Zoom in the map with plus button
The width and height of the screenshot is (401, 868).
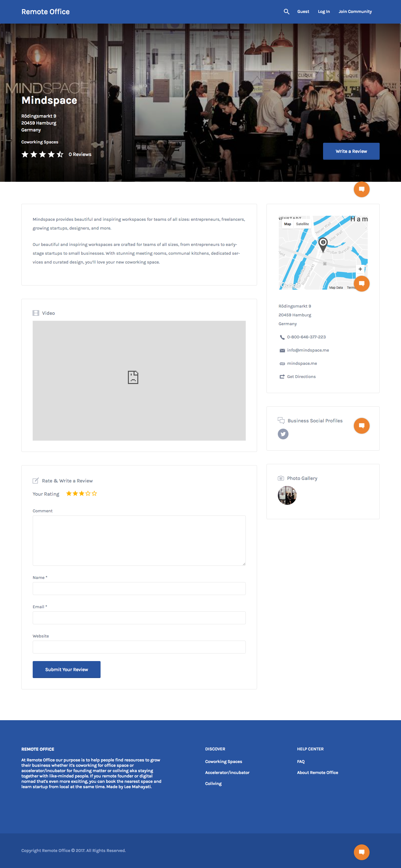[360, 269]
